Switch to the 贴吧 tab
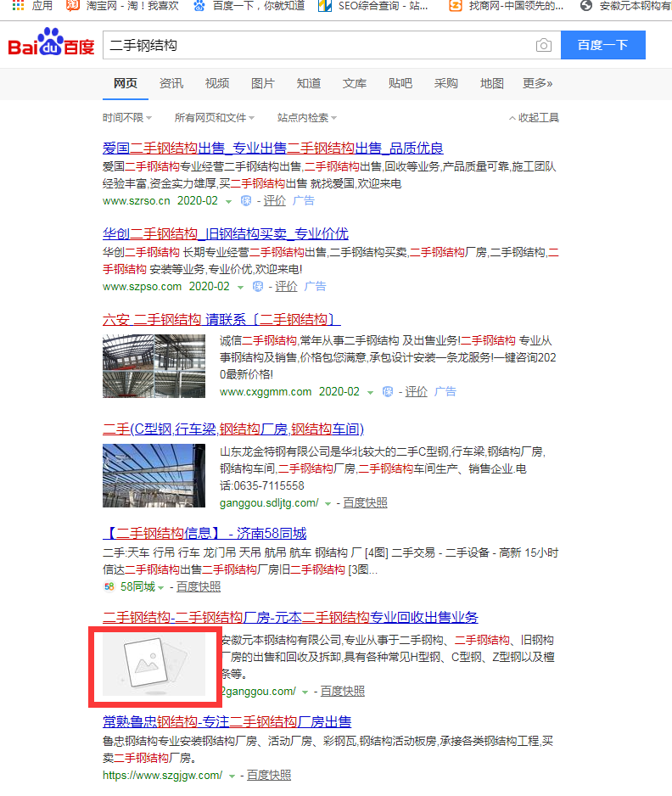Screen dimensions: 672x796 tap(400, 83)
